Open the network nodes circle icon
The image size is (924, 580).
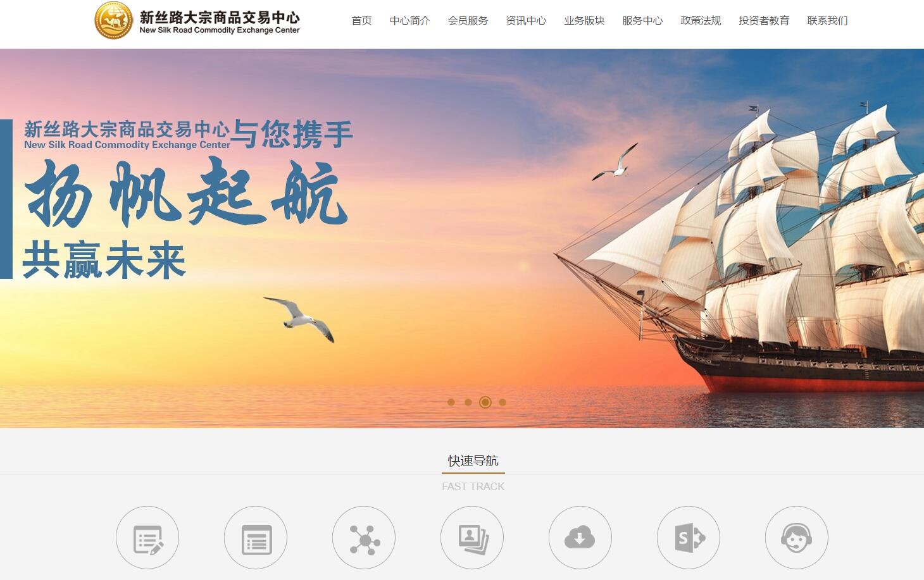tap(364, 538)
